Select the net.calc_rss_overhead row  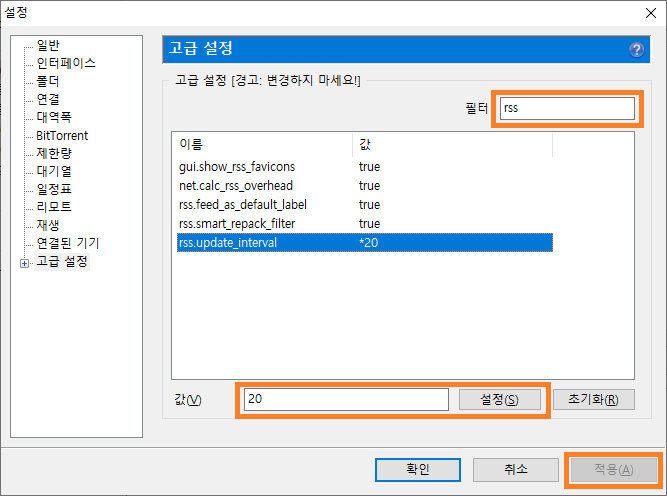(365, 186)
